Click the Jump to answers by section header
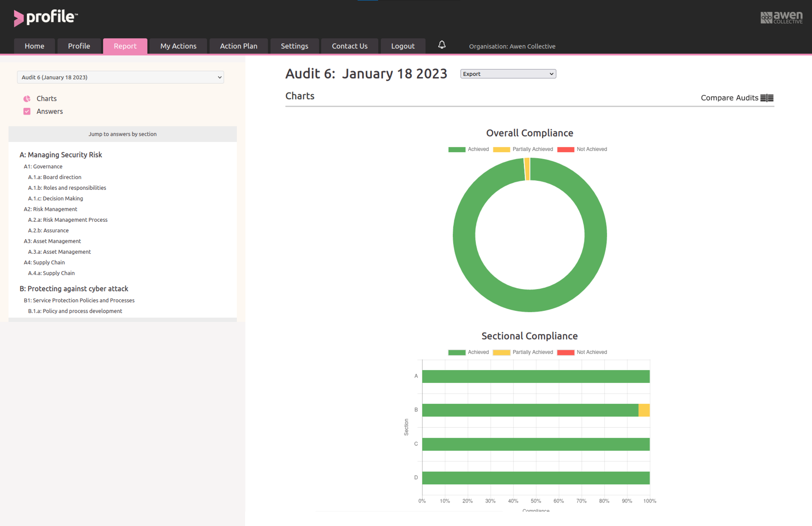 tap(122, 134)
